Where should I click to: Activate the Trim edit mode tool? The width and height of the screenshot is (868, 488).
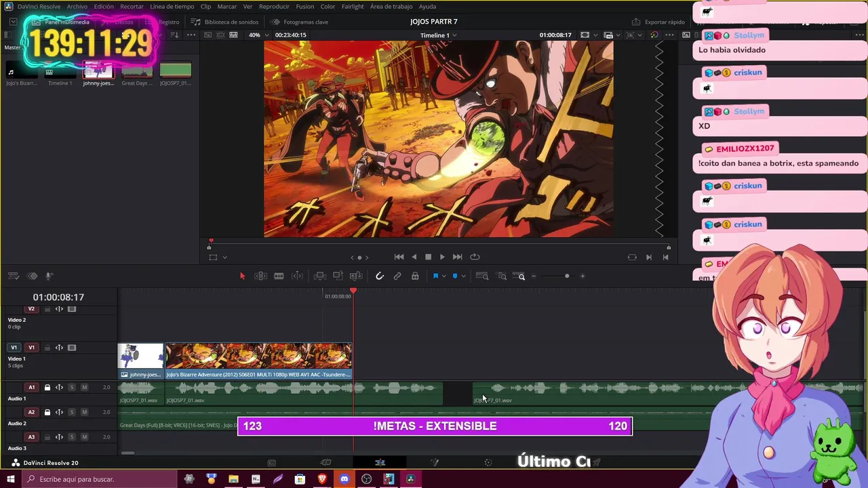[x=260, y=276]
